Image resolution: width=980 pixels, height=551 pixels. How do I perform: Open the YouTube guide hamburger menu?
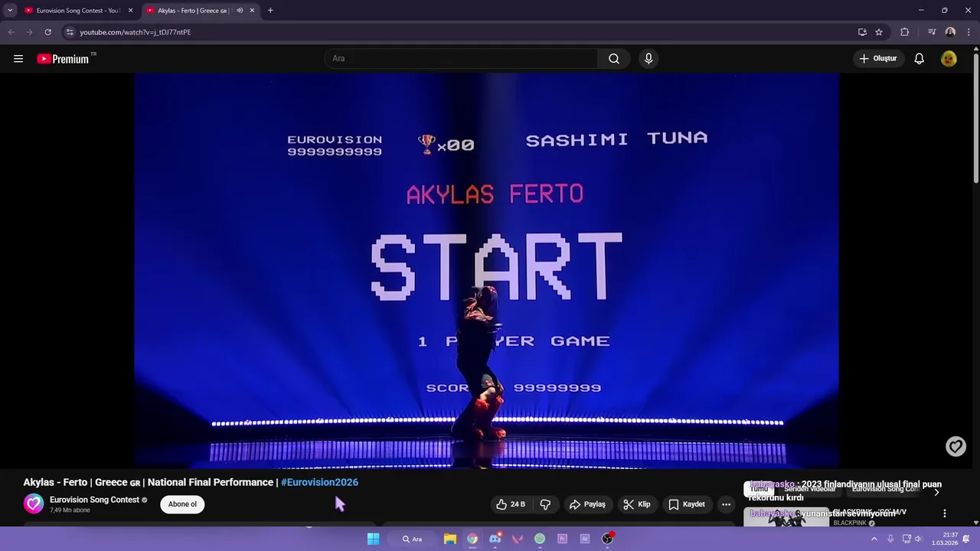point(18,59)
